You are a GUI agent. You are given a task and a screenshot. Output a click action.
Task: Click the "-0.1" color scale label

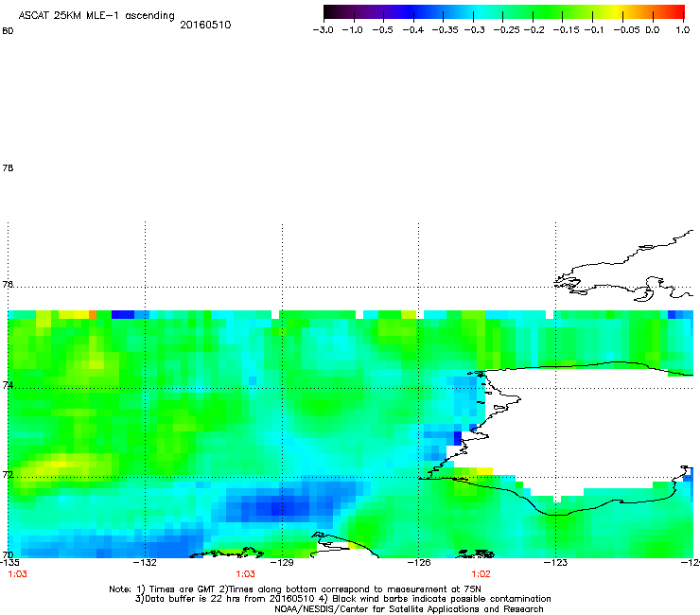pos(594,30)
